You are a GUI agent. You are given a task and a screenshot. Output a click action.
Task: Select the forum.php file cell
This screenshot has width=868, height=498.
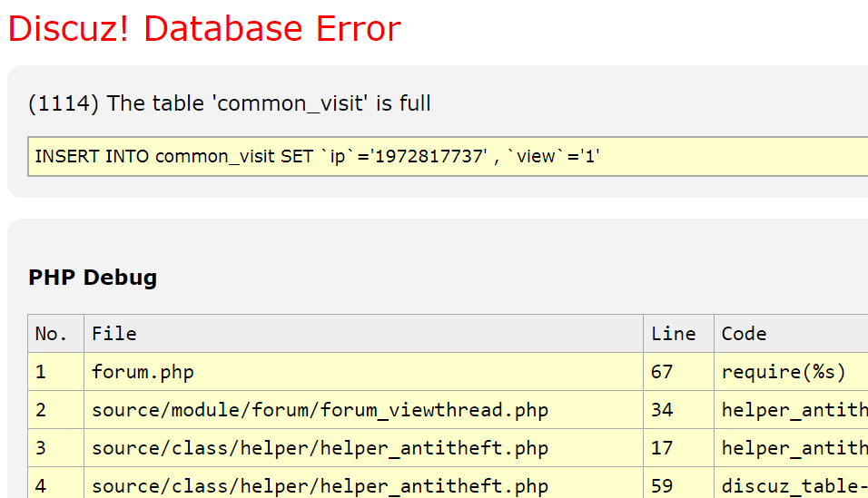pos(364,372)
